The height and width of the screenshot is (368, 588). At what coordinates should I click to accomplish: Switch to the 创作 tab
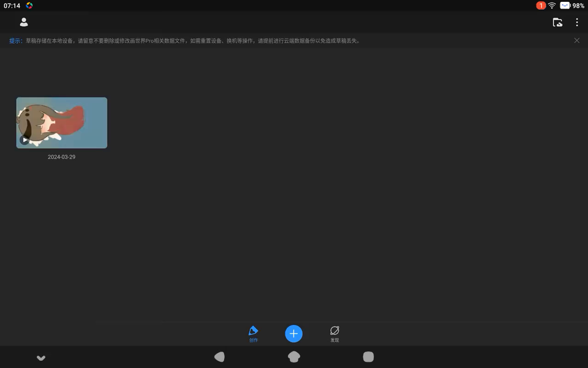click(253, 334)
